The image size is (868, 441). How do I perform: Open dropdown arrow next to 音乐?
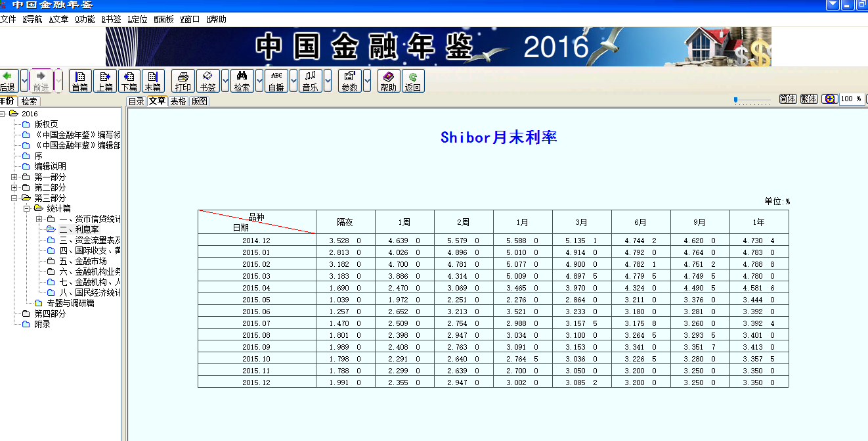click(328, 81)
